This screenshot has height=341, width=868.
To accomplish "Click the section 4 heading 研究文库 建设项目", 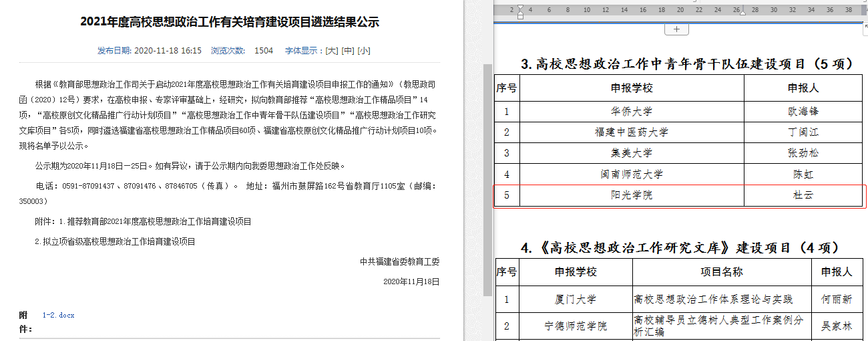I will coord(686,247).
